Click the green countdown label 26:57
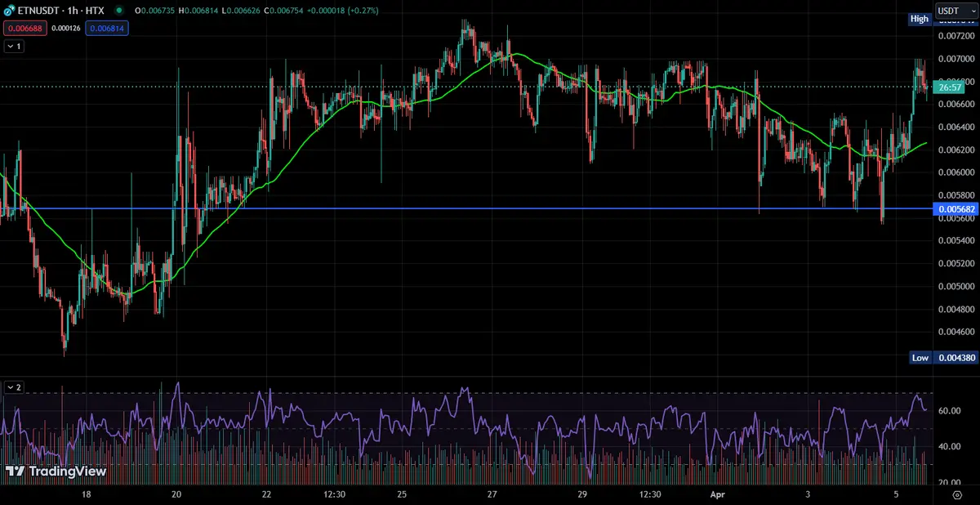980x505 pixels. [x=949, y=87]
